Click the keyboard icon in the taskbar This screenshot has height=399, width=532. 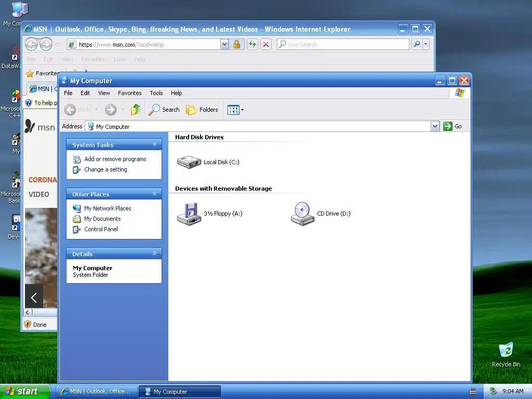[473, 392]
